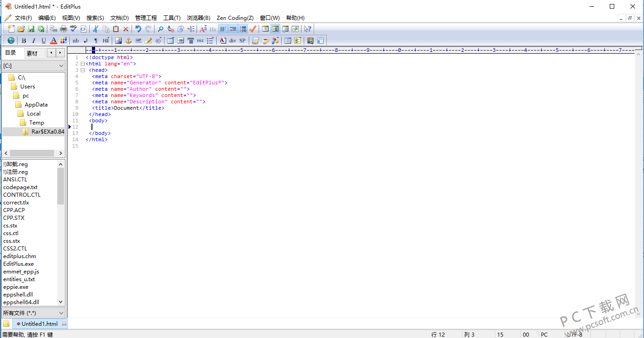
Task: Copy selection using the toolbar copy icon
Action: [x=106, y=29]
